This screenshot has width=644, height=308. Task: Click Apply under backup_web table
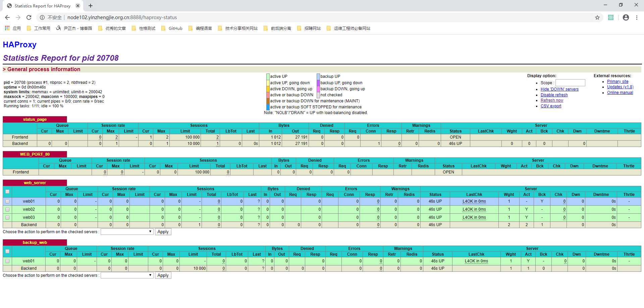163,275
